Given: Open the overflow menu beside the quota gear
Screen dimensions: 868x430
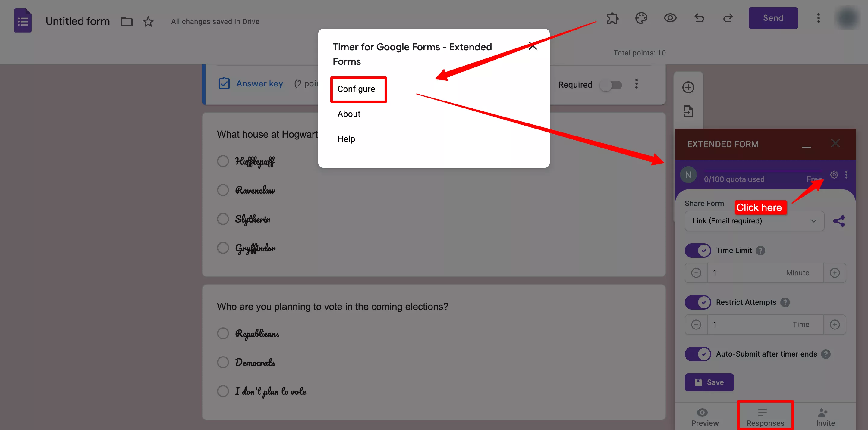Looking at the screenshot, I should coord(847,175).
